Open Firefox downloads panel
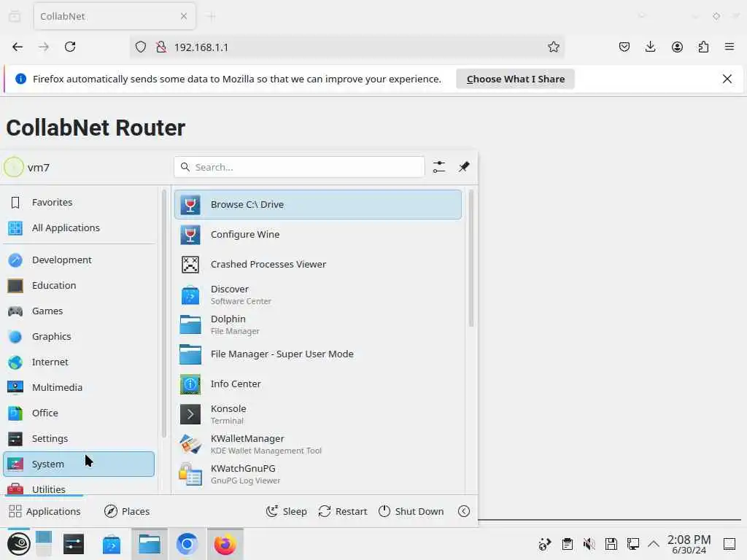This screenshot has width=747, height=560. coord(650,47)
